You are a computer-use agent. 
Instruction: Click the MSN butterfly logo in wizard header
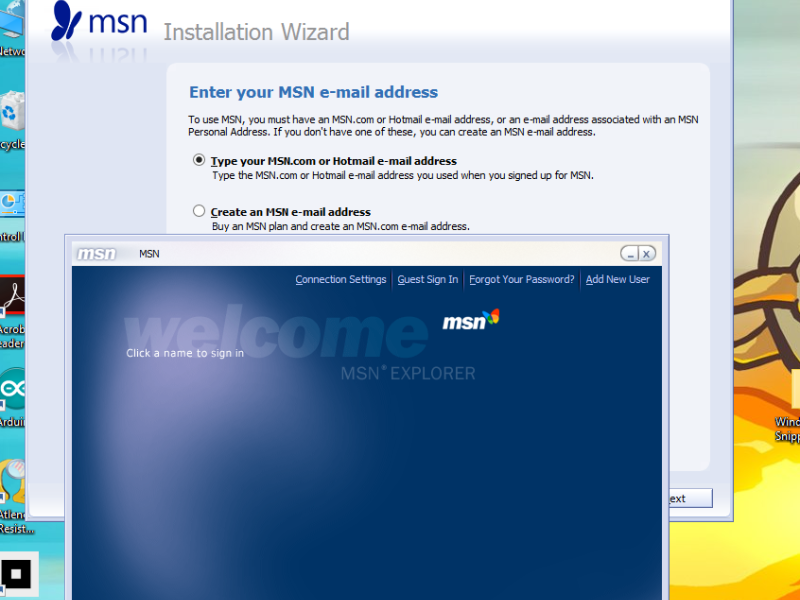point(67,20)
